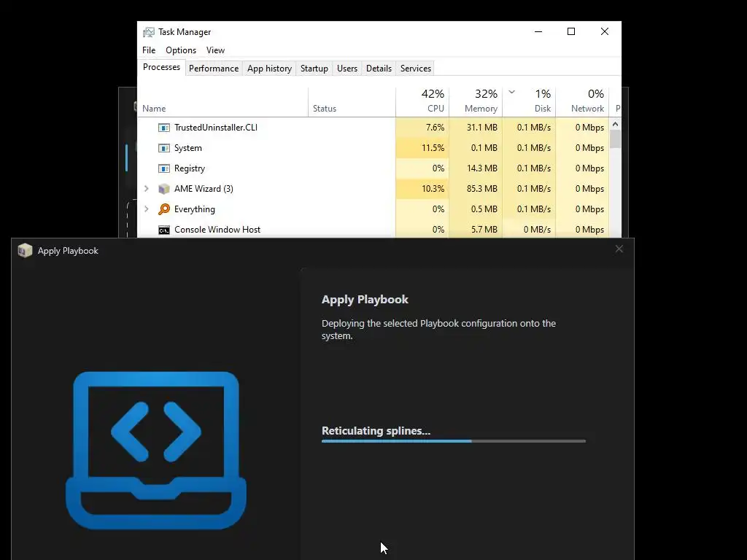Select the Processes tab
The width and height of the screenshot is (747, 560).
tap(161, 67)
